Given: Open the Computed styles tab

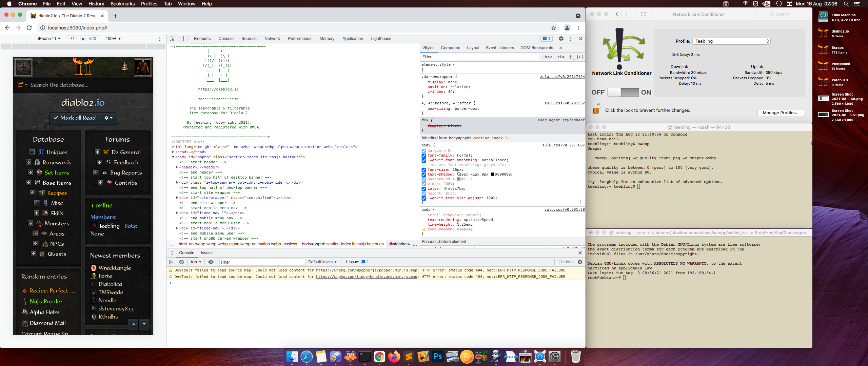Looking at the screenshot, I should point(450,48).
